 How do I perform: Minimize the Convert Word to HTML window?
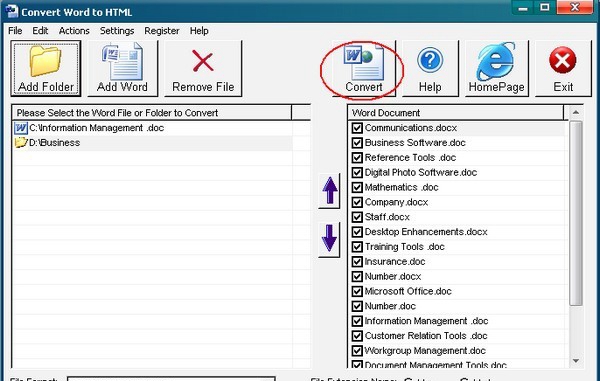pyautogui.click(x=523, y=8)
